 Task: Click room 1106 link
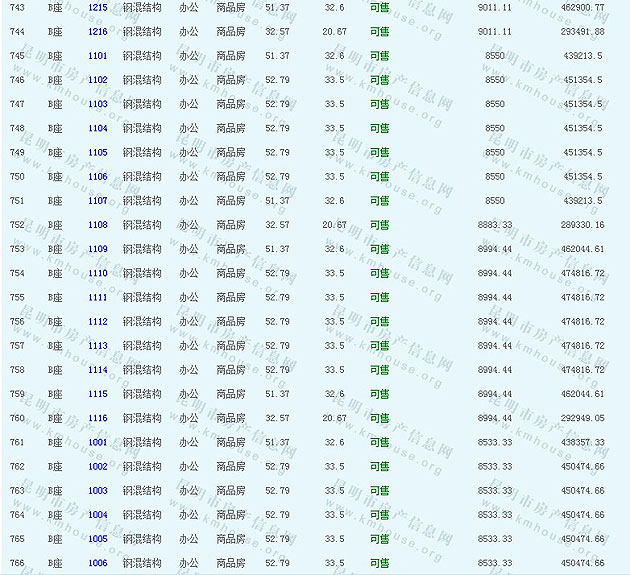tap(97, 177)
